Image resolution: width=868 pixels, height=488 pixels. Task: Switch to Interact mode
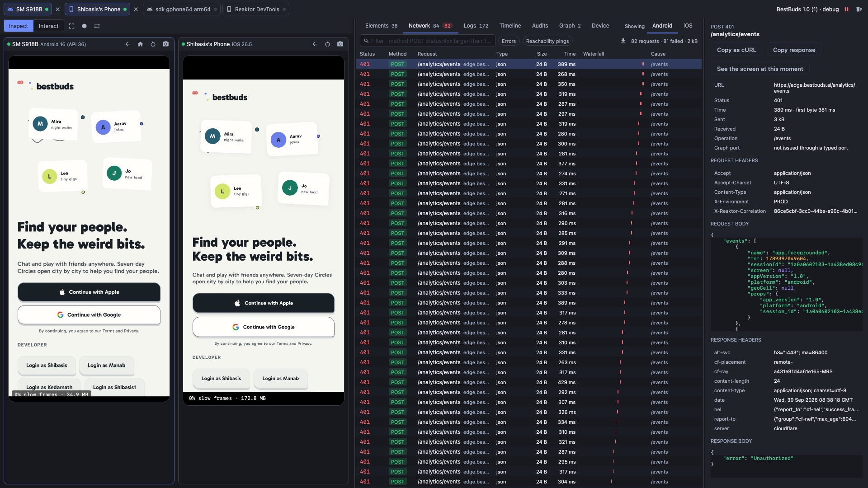coord(48,26)
